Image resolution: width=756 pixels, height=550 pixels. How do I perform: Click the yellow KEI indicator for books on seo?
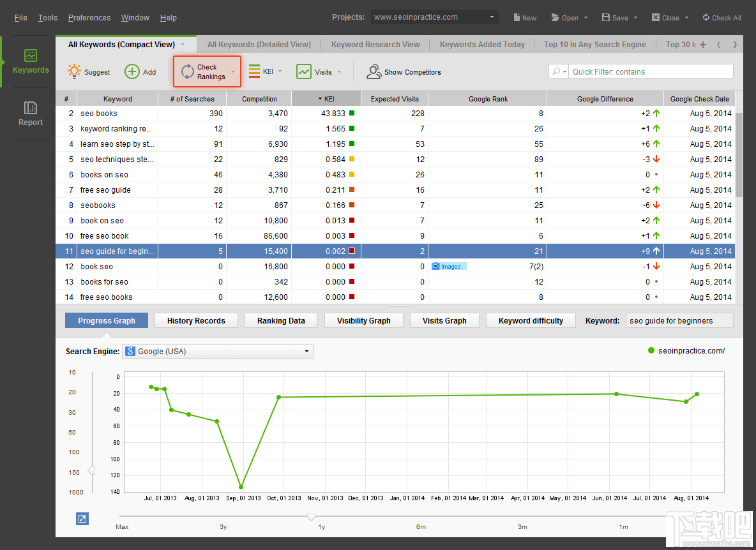pyautogui.click(x=352, y=174)
